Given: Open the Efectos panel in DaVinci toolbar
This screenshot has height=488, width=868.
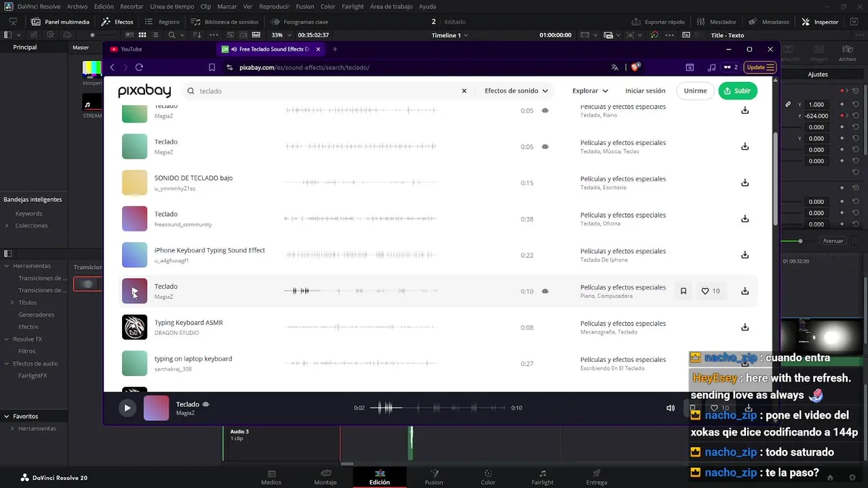Looking at the screenshot, I should [x=117, y=22].
